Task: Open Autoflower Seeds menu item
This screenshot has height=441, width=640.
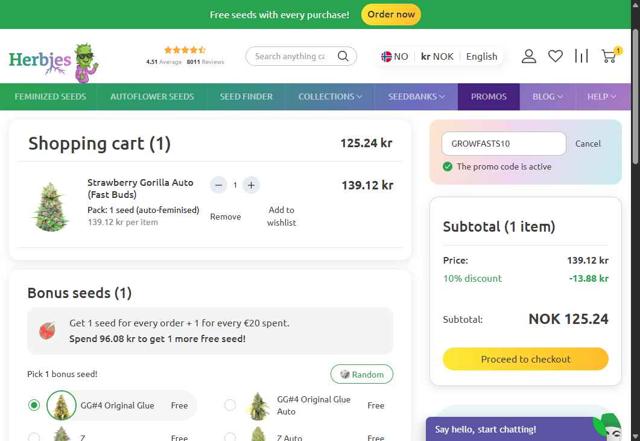Action: click(x=152, y=97)
